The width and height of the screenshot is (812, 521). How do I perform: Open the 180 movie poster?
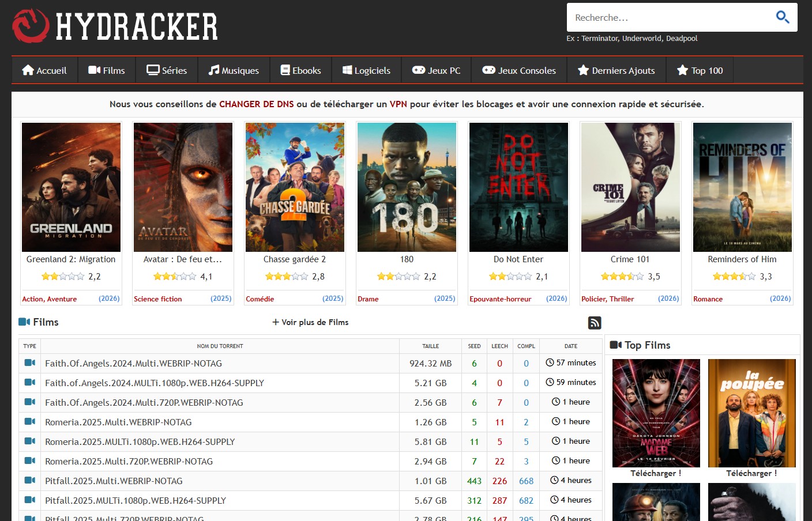407,187
